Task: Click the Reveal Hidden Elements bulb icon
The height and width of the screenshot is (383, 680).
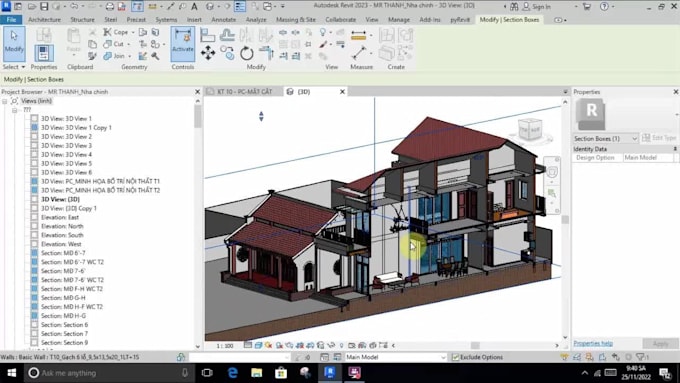Action: tap(341, 345)
